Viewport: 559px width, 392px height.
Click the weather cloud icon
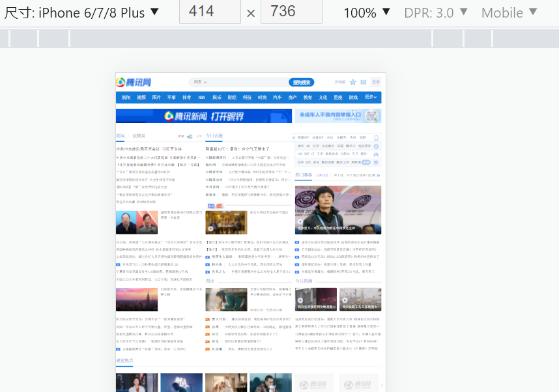click(x=190, y=136)
